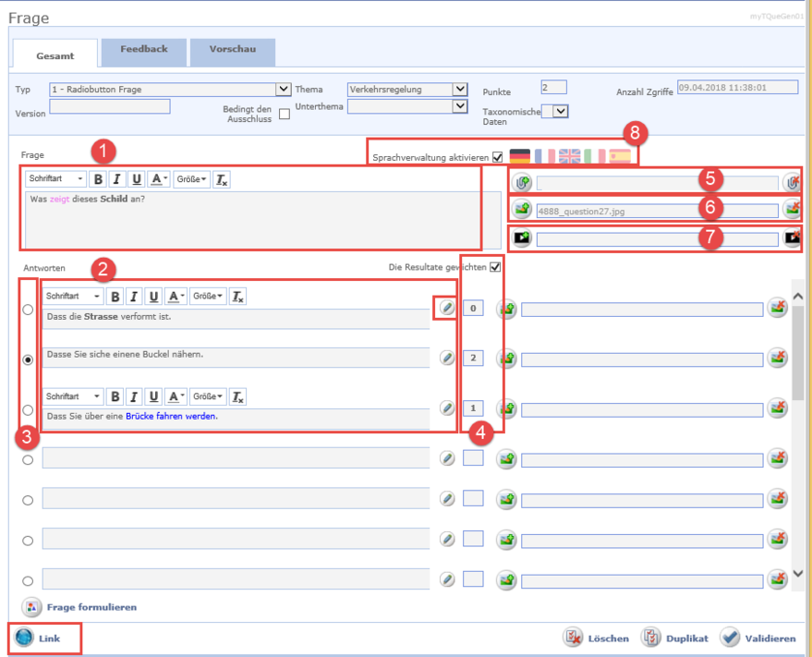Click the Punkte input field
This screenshot has height=657, width=812.
pyautogui.click(x=553, y=88)
